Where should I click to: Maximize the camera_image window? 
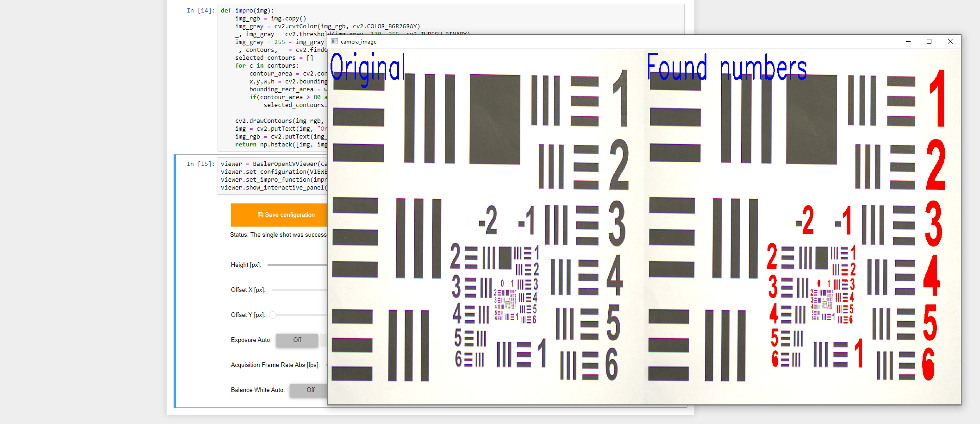(x=929, y=42)
